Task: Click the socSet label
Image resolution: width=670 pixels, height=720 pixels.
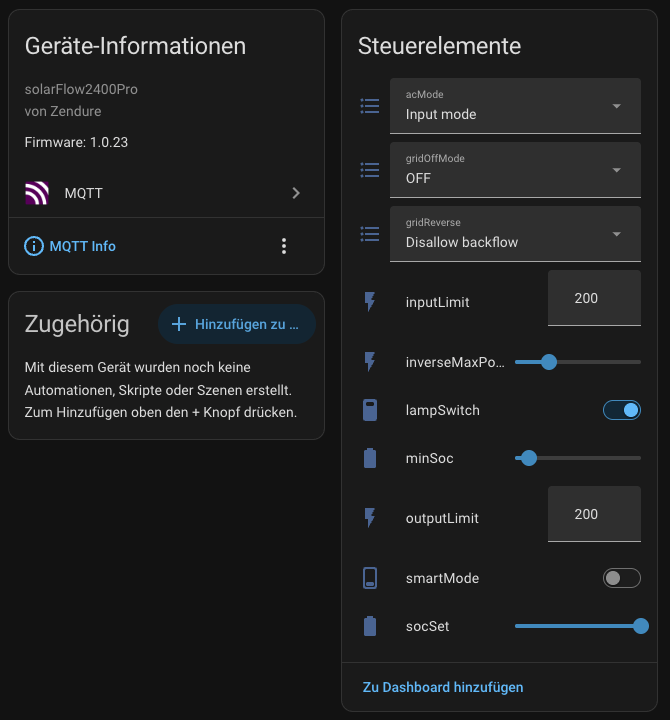Action: coord(428,626)
